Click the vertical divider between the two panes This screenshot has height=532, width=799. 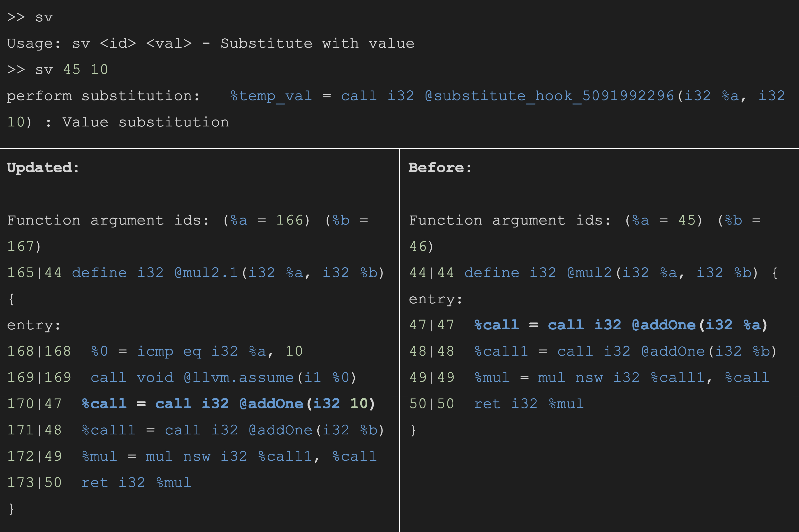tap(400, 339)
